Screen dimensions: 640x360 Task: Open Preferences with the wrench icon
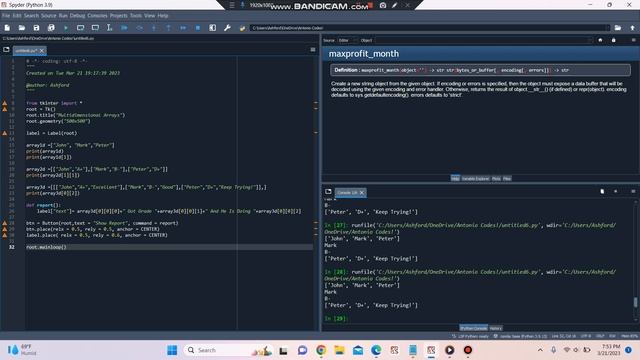[227, 28]
